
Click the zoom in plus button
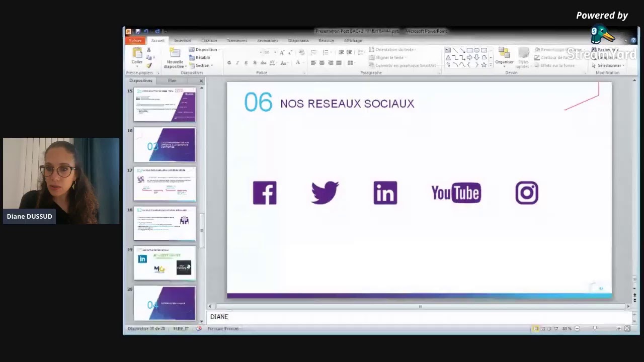(x=619, y=329)
